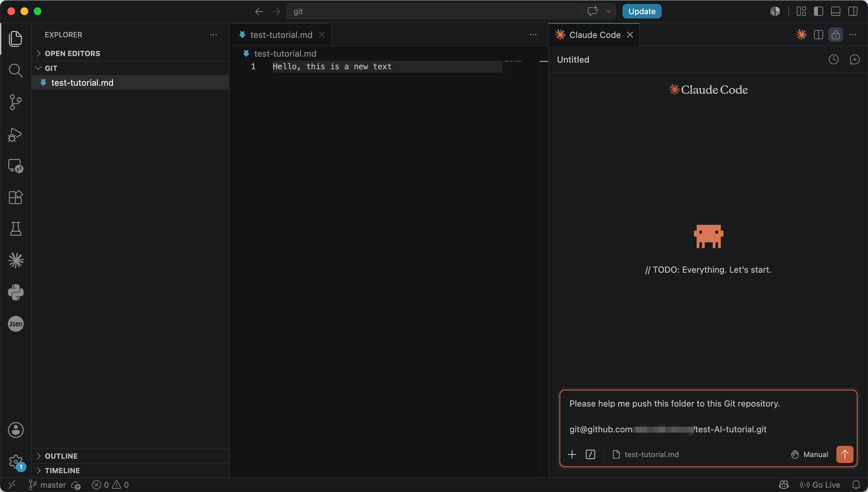Toggle the bottom panel
The image size is (868, 492).
pos(836,12)
